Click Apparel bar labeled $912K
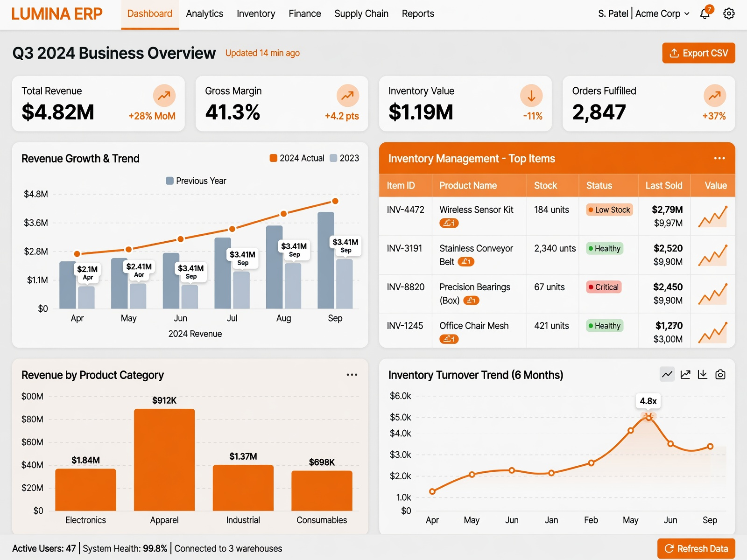747x560 pixels. pyautogui.click(x=164, y=460)
